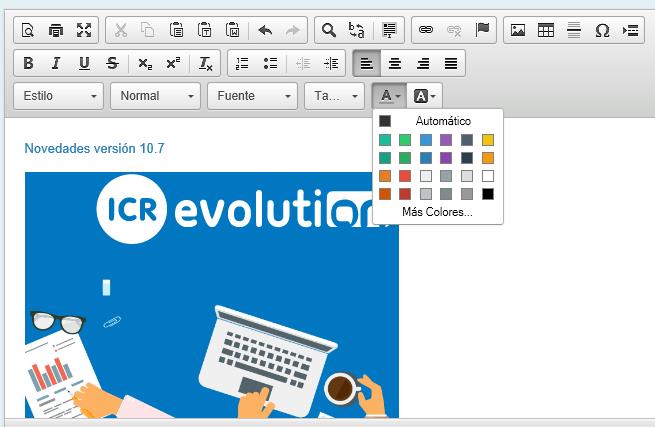The height and width of the screenshot is (427, 655).
Task: Click the select all icon
Action: coord(389,30)
